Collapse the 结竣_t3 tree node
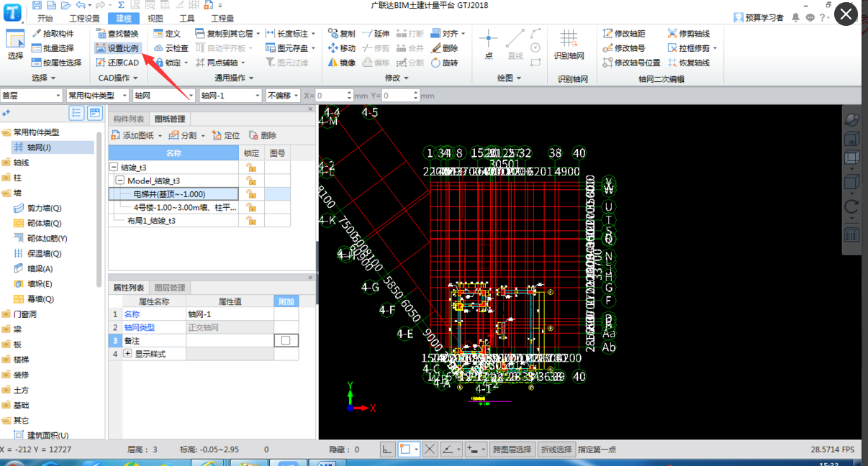The image size is (868, 466). click(x=114, y=167)
